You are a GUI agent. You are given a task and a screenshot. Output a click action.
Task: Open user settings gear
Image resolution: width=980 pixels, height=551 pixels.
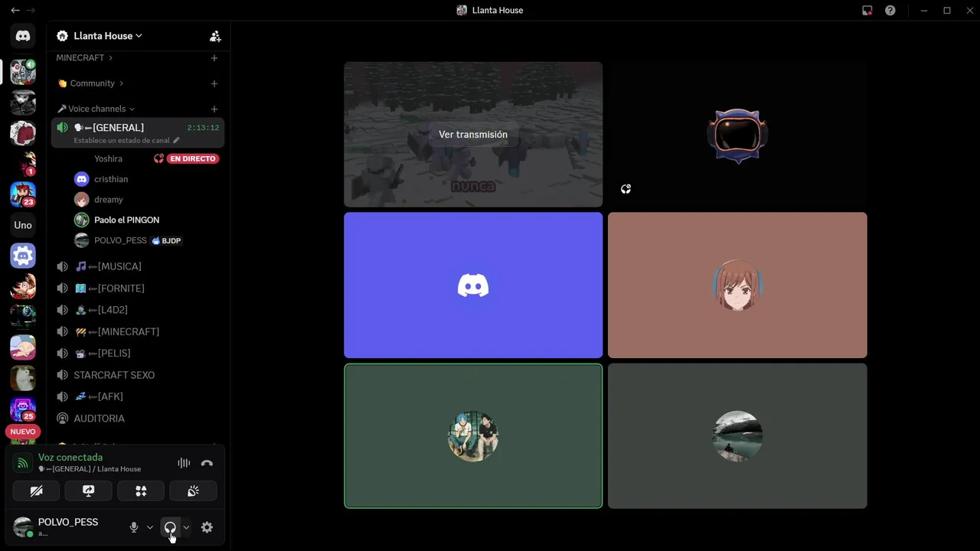pyautogui.click(x=207, y=527)
